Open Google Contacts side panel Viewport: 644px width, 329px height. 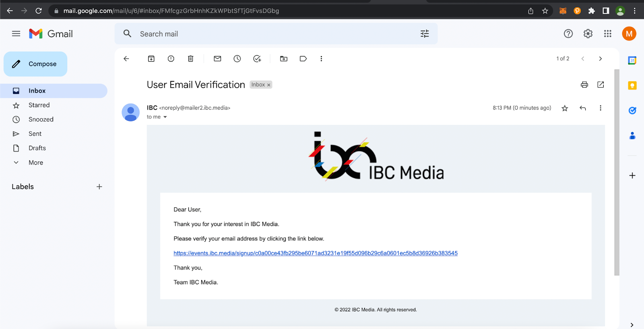632,136
